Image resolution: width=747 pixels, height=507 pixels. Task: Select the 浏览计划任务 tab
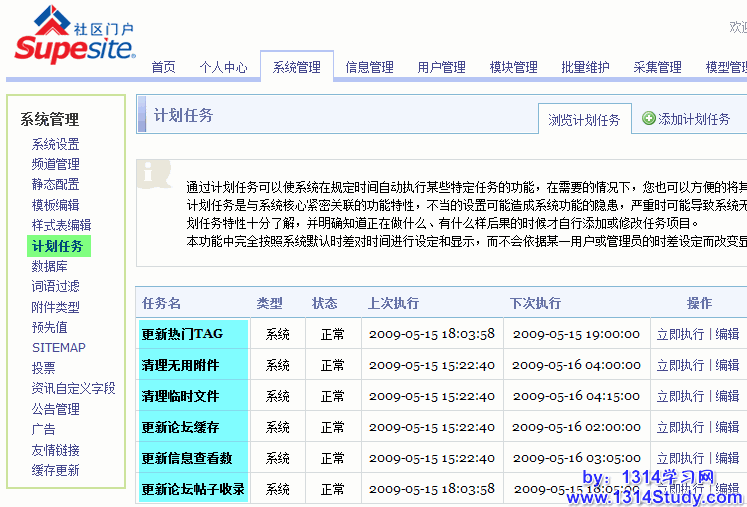coord(584,119)
